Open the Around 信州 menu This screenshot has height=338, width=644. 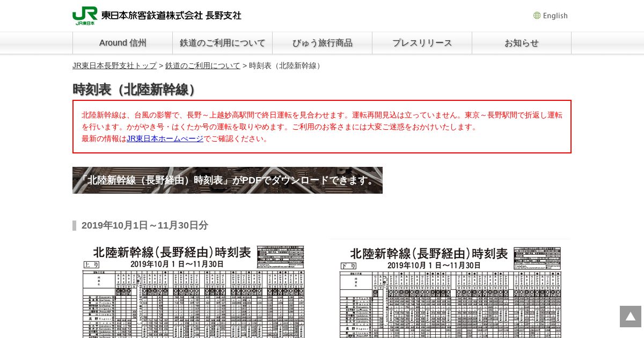point(123,43)
